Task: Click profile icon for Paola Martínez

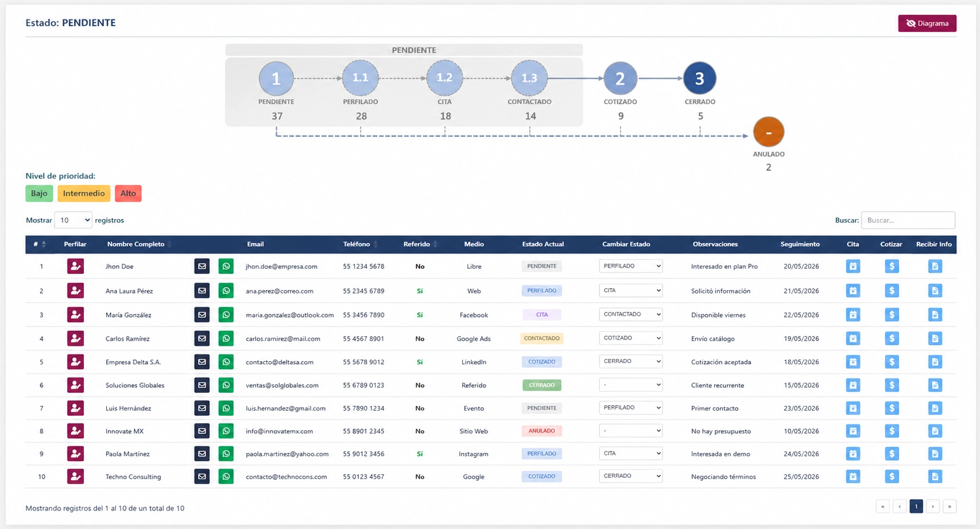Action: pyautogui.click(x=75, y=454)
